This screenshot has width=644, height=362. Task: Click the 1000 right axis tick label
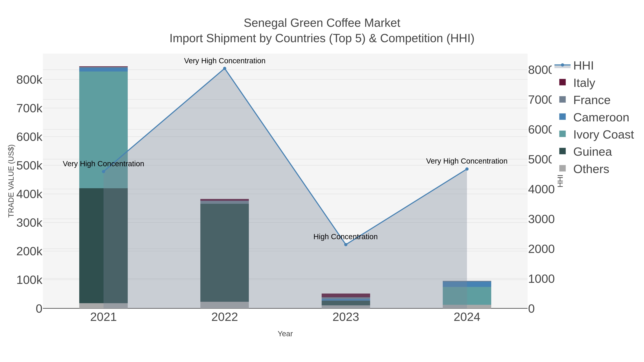541,279
